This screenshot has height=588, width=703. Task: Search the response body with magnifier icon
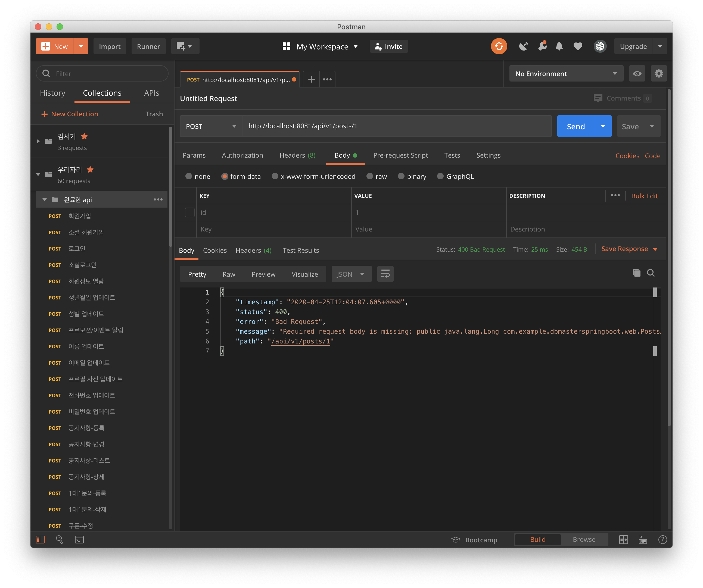[x=651, y=273]
